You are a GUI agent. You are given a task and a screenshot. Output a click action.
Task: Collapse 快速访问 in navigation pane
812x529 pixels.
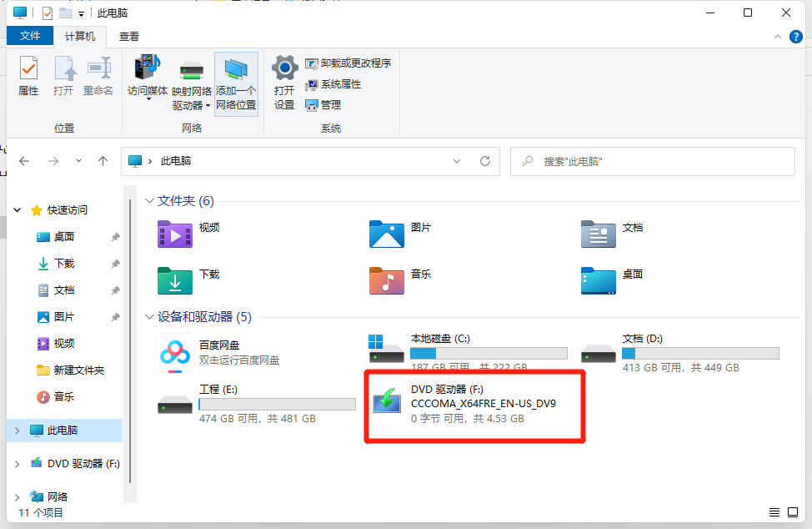(x=17, y=209)
